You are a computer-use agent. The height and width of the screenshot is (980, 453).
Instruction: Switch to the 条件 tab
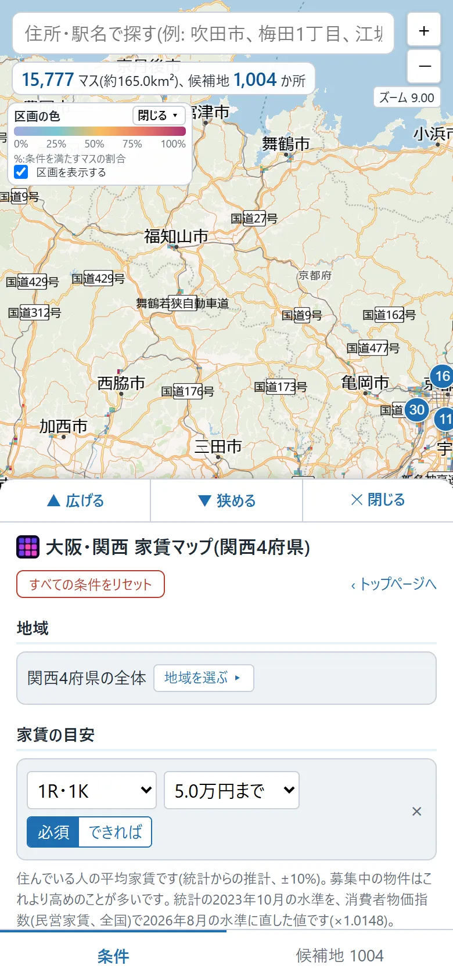pos(113,956)
